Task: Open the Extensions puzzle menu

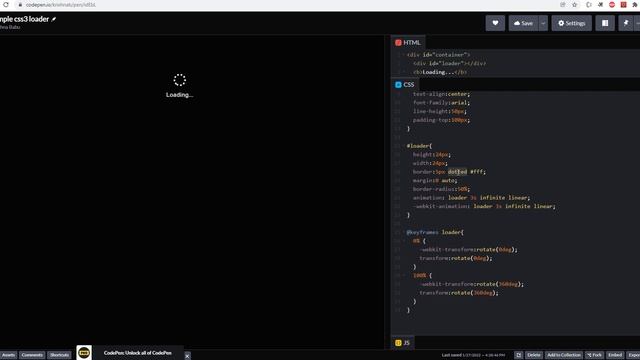Action: pyautogui.click(x=635, y=4)
